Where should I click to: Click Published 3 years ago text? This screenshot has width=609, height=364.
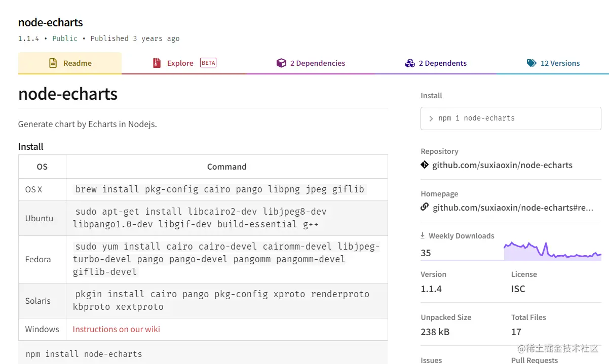coord(135,38)
